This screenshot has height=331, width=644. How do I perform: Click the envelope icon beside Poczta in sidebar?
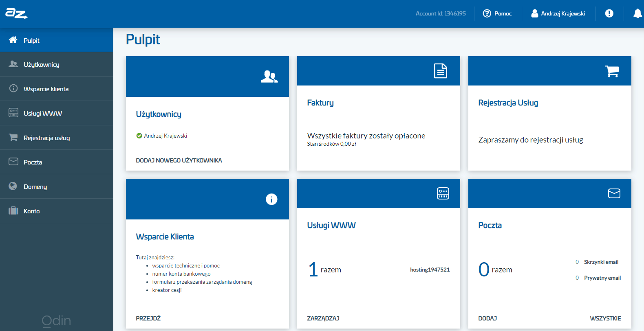pos(13,162)
